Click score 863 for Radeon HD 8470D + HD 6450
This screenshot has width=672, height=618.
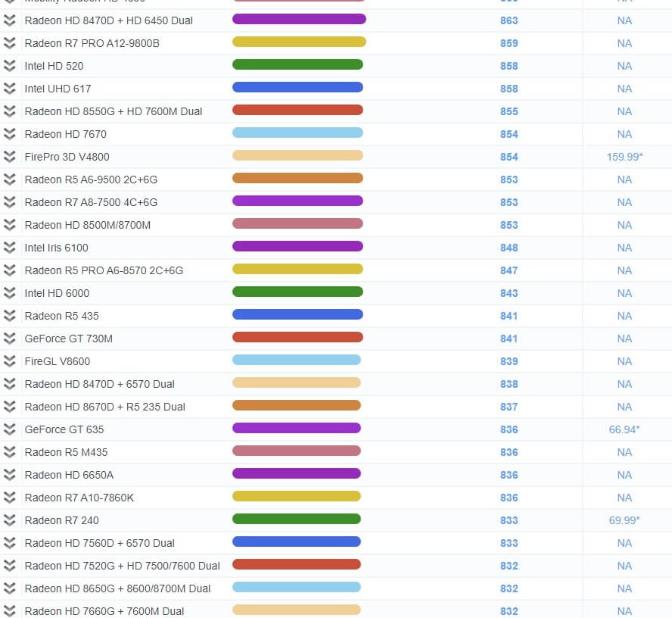point(509,20)
